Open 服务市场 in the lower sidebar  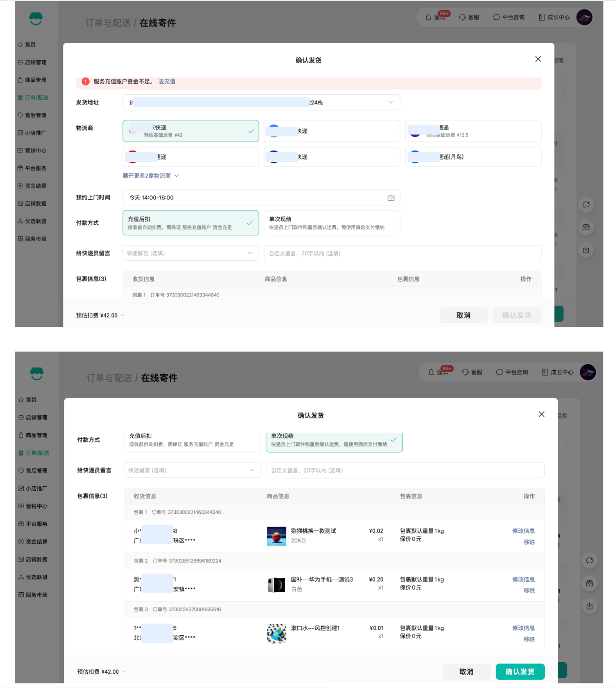pyautogui.click(x=36, y=595)
